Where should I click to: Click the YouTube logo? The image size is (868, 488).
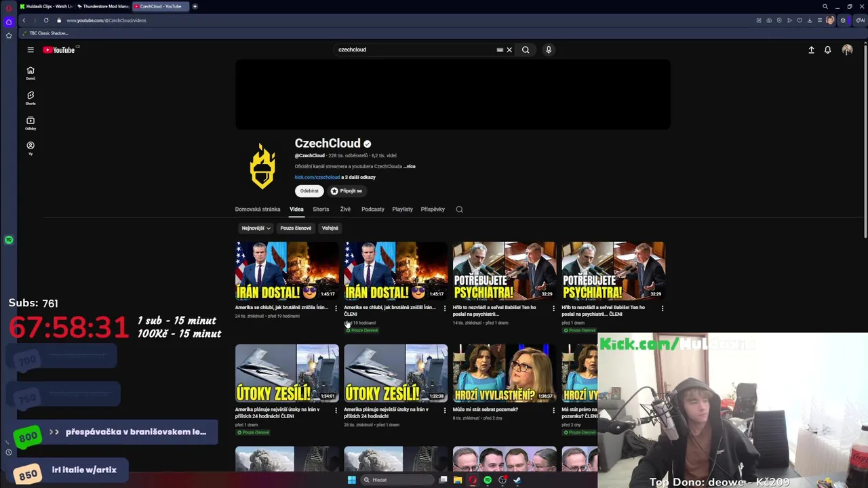(59, 49)
